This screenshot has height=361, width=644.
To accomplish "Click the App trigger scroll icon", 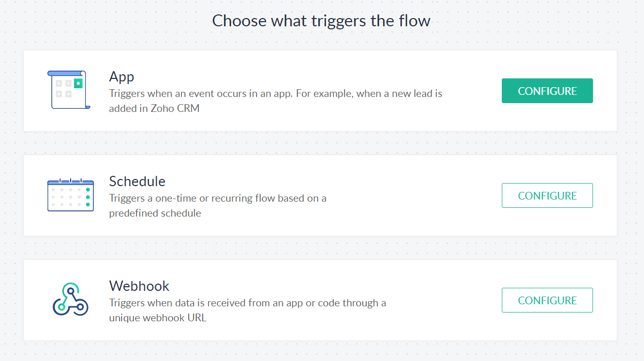I will point(69,90).
